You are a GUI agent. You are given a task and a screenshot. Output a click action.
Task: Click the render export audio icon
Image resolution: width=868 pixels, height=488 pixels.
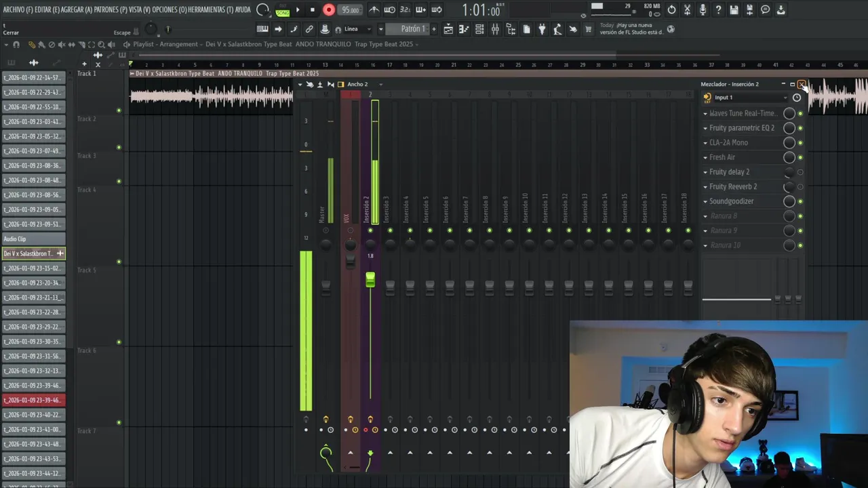(x=749, y=9)
